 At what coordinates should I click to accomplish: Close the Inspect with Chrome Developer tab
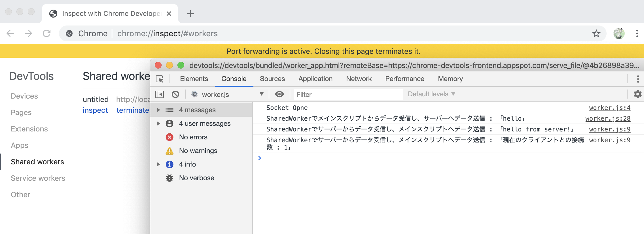pos(169,14)
